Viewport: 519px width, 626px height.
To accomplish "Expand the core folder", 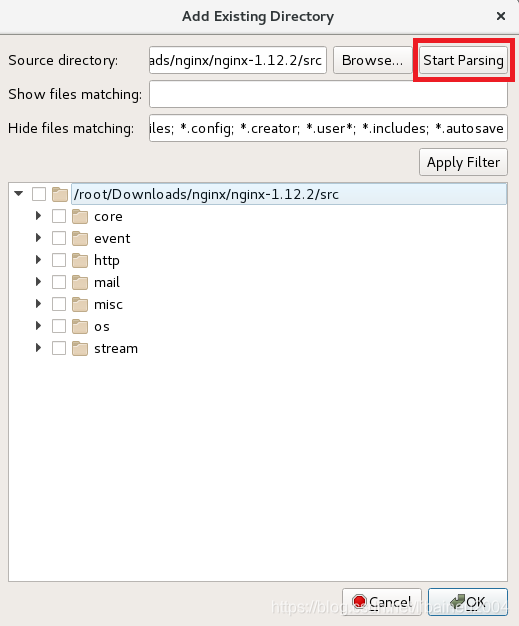I will [x=38, y=216].
